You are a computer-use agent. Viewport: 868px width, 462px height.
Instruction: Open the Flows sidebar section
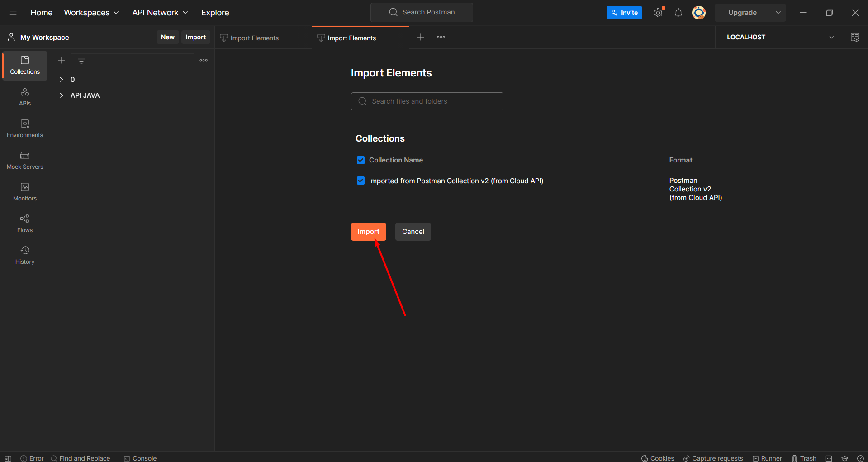pyautogui.click(x=25, y=224)
